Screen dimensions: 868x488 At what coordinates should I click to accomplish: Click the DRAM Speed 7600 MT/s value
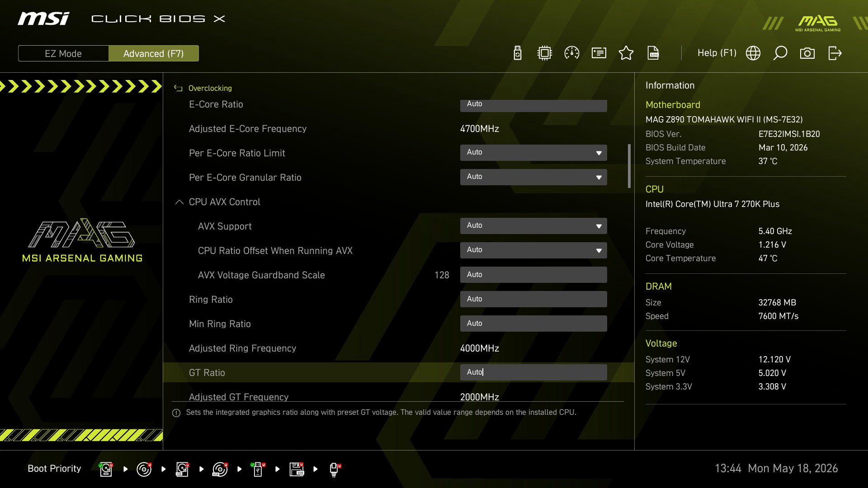pyautogui.click(x=778, y=316)
